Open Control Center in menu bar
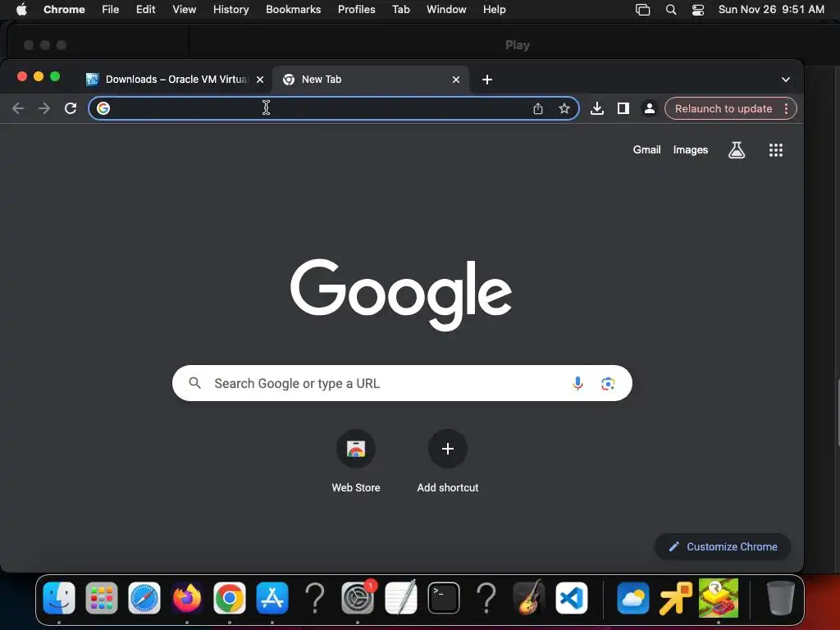 click(697, 10)
